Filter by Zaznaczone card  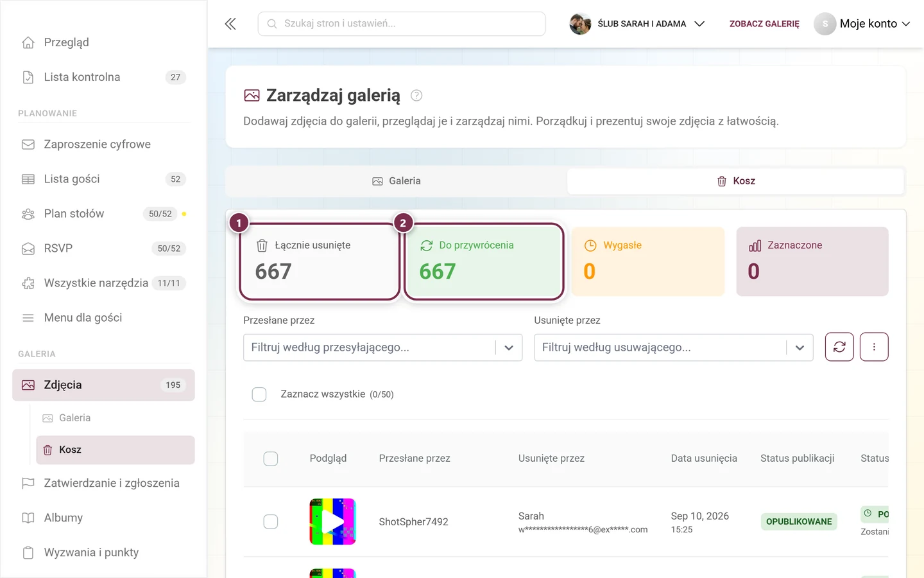click(x=812, y=261)
